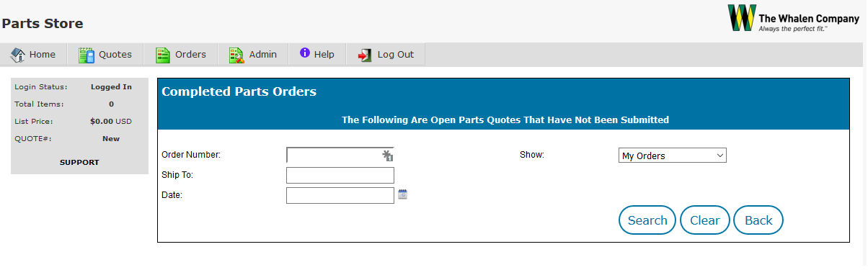The image size is (868, 270).
Task: Focus the Order Number text field
Action: [x=334, y=155]
